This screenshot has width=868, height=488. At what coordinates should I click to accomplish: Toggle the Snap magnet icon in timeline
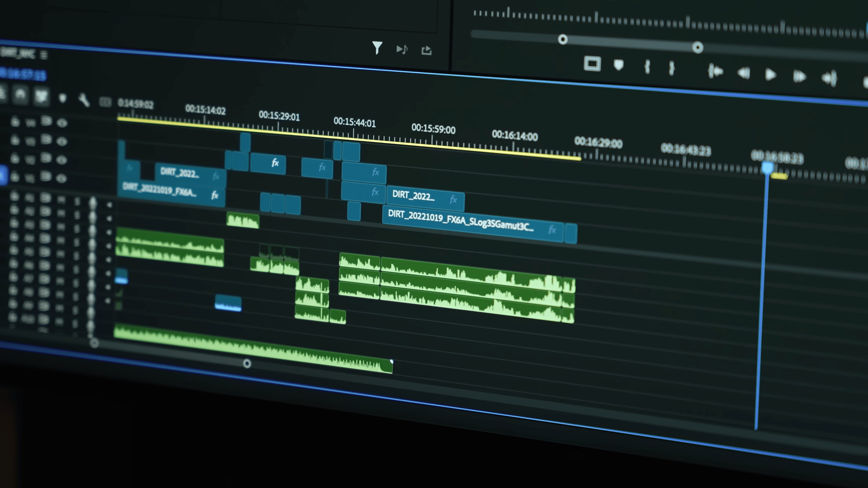(x=20, y=94)
